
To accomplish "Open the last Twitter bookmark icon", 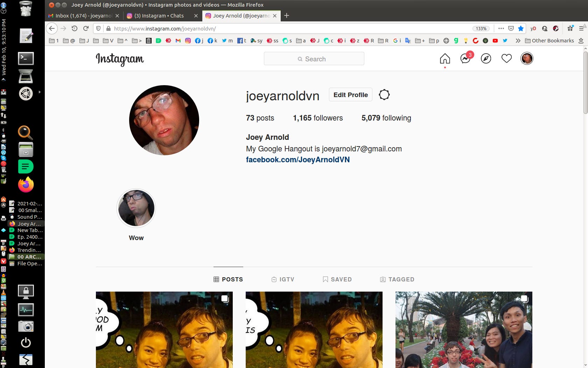I will (505, 41).
